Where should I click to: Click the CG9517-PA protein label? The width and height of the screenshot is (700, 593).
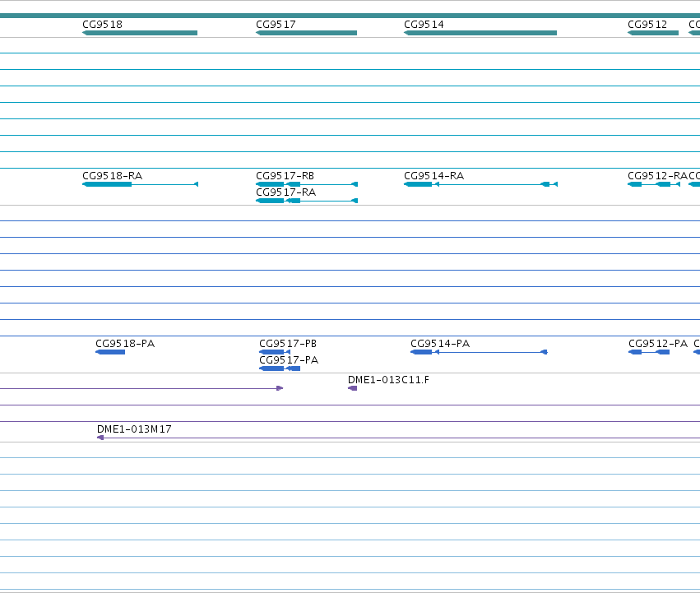point(289,360)
